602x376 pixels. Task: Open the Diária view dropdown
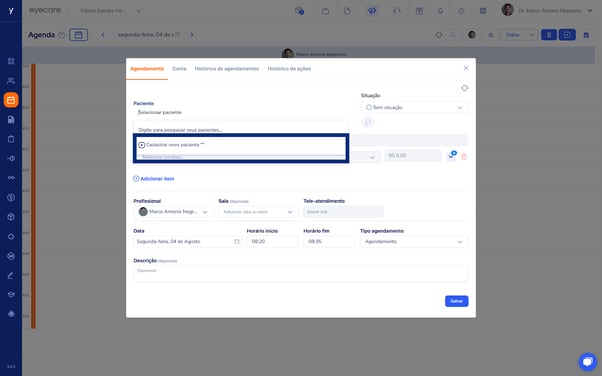click(x=519, y=35)
